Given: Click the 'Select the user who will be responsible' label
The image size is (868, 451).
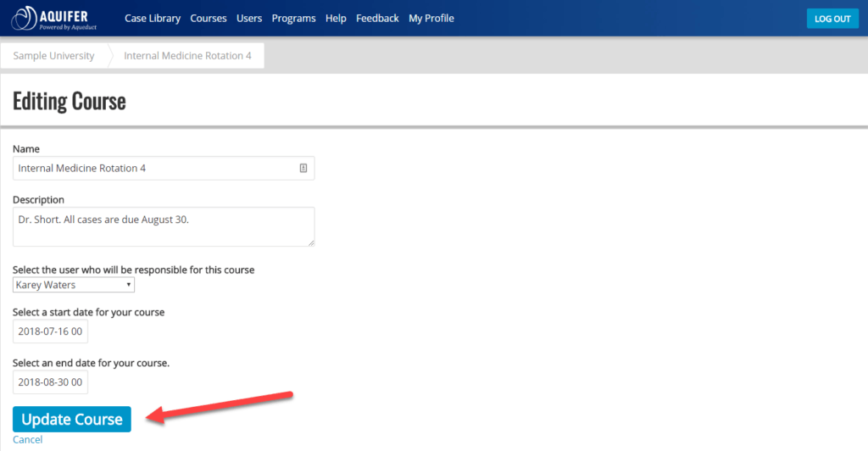Looking at the screenshot, I should coord(133,270).
